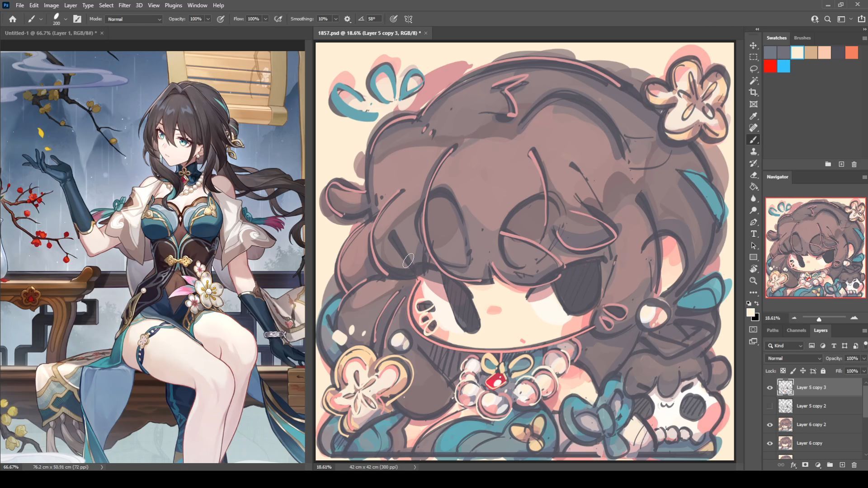
Task: Select the Spot Healing Brush tool
Action: tap(753, 128)
